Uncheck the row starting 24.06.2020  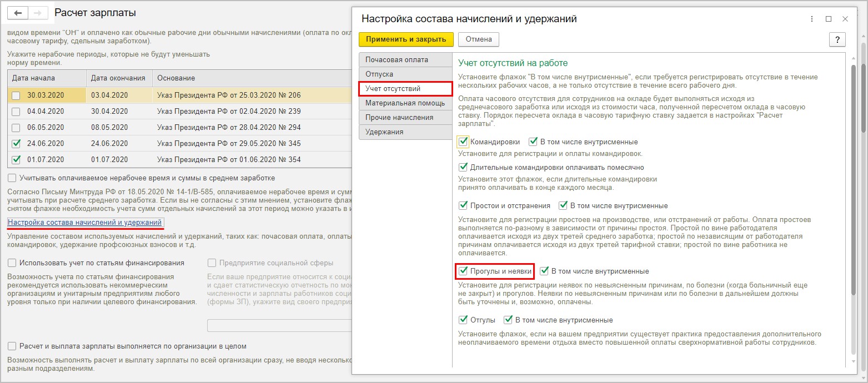[16, 143]
